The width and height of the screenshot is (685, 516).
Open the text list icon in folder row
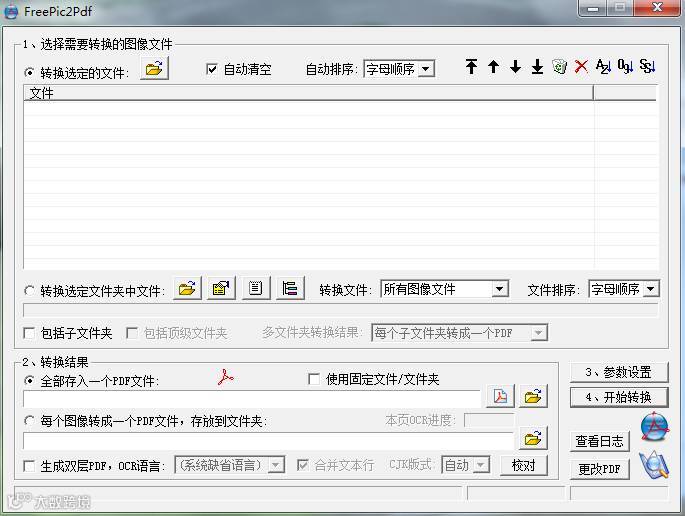pyautogui.click(x=256, y=288)
